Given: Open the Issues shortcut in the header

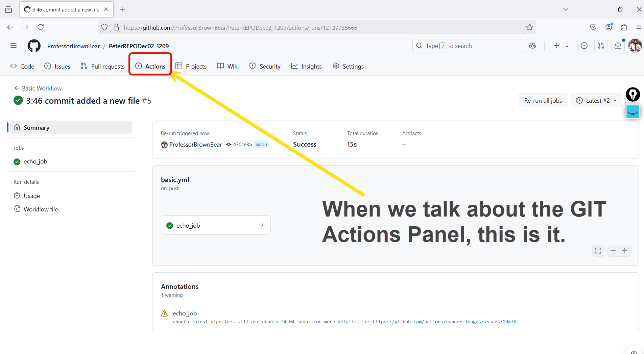Looking at the screenshot, I should [x=584, y=46].
